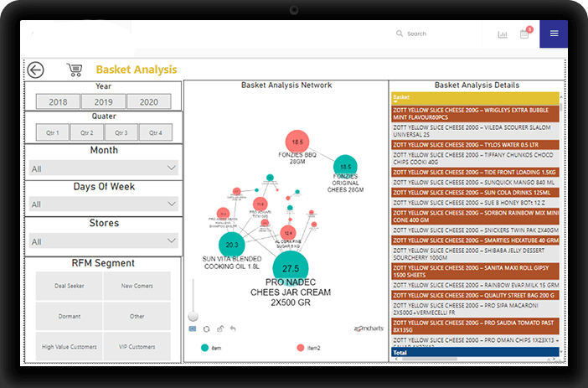The height and width of the screenshot is (388, 588).
Task: Open calendar notifications icon with badge
Action: [x=525, y=34]
